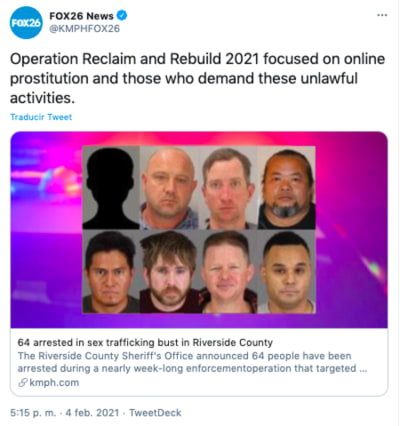400x426 pixels.
Task: Follow the kmph.com domain link
Action: pos(54,383)
